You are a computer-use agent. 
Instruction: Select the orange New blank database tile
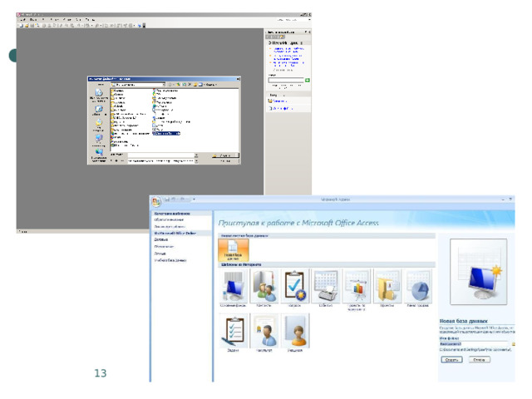[234, 249]
